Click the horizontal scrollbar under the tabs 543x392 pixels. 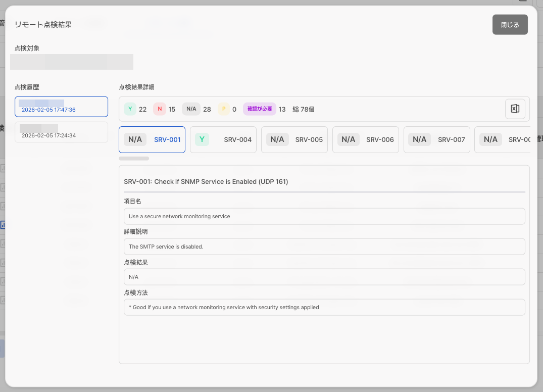click(x=134, y=159)
